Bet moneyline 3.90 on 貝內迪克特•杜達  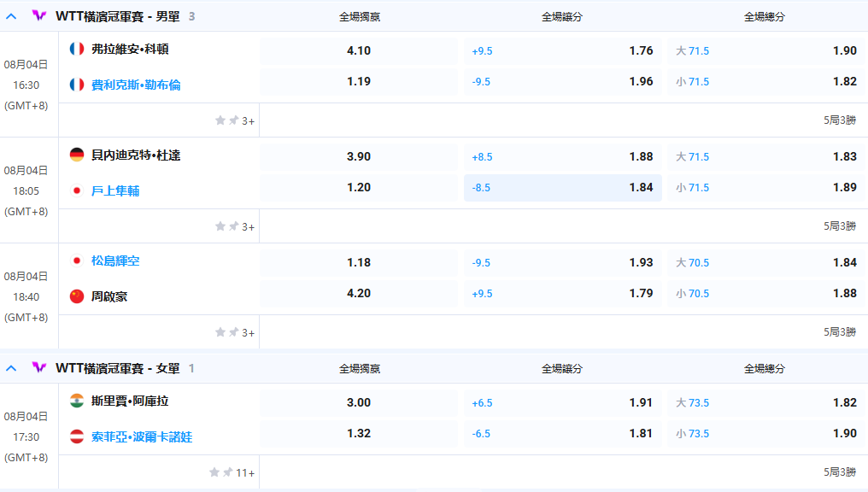[359, 156]
